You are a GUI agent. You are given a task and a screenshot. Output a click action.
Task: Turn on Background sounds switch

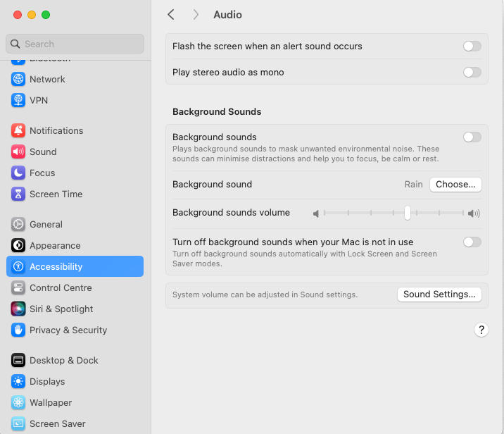pos(472,137)
